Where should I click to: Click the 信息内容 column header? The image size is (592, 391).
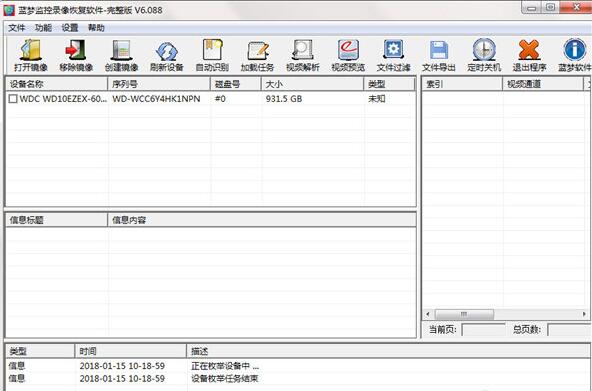(x=262, y=220)
